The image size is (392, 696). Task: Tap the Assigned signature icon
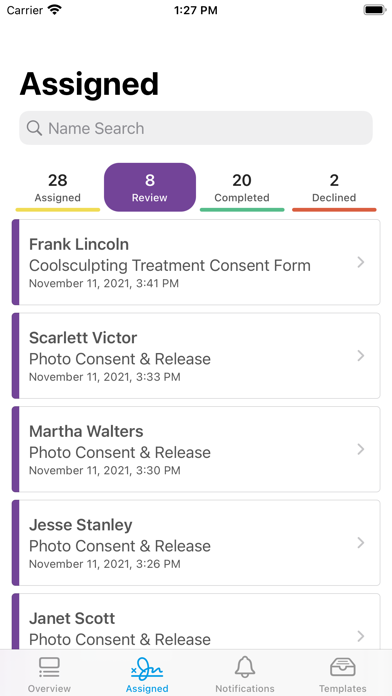147,668
